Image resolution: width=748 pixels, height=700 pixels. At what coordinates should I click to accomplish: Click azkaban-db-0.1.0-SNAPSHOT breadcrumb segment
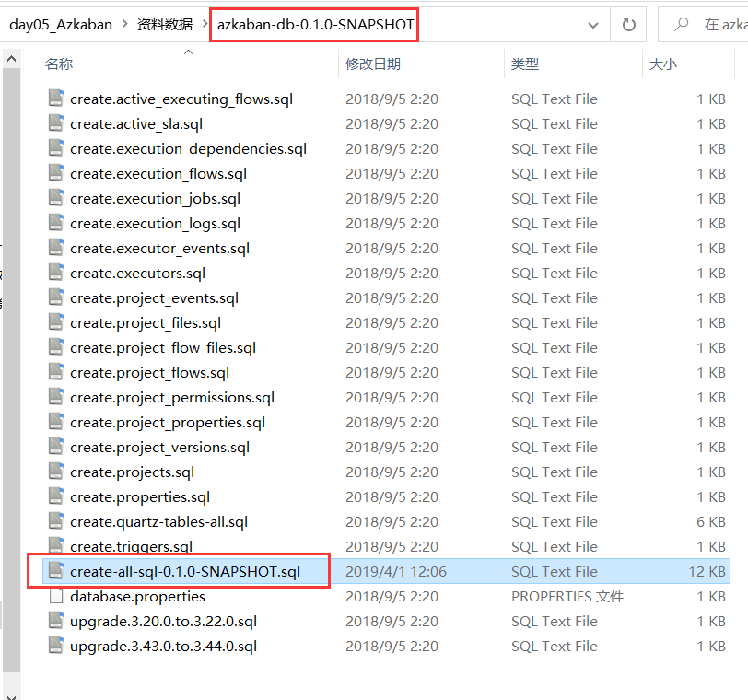[x=315, y=24]
